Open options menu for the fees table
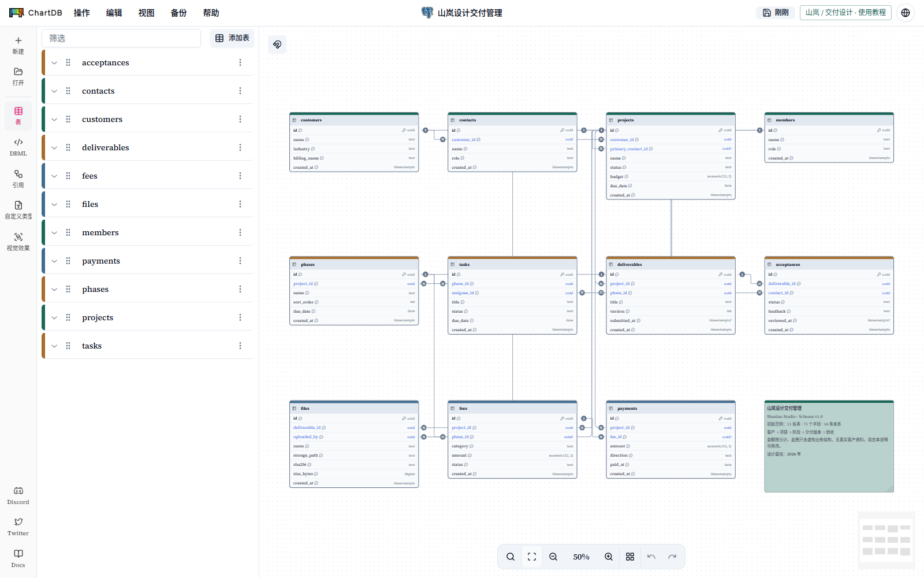Image resolution: width=924 pixels, height=578 pixels. pyautogui.click(x=240, y=176)
